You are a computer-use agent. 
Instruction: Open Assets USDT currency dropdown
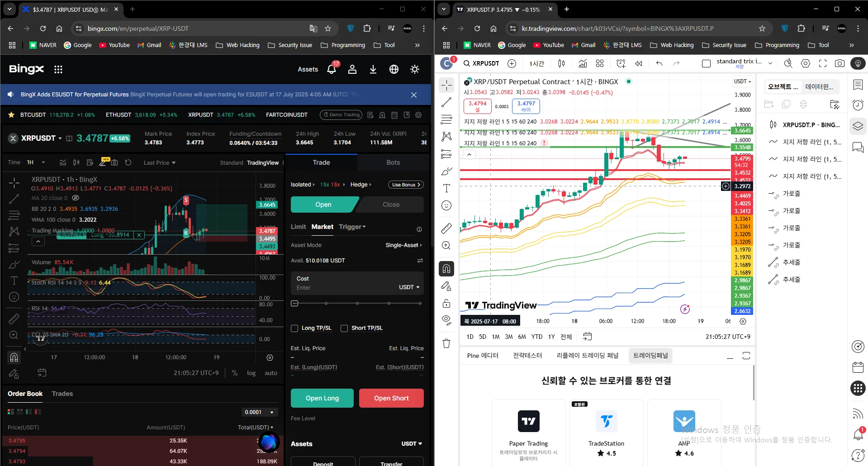(412, 444)
